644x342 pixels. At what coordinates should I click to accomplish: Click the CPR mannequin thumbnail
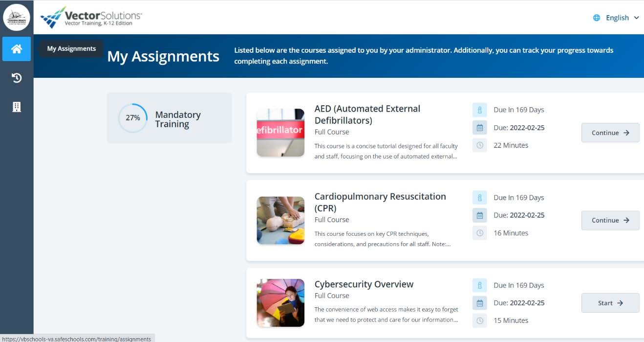pyautogui.click(x=280, y=220)
